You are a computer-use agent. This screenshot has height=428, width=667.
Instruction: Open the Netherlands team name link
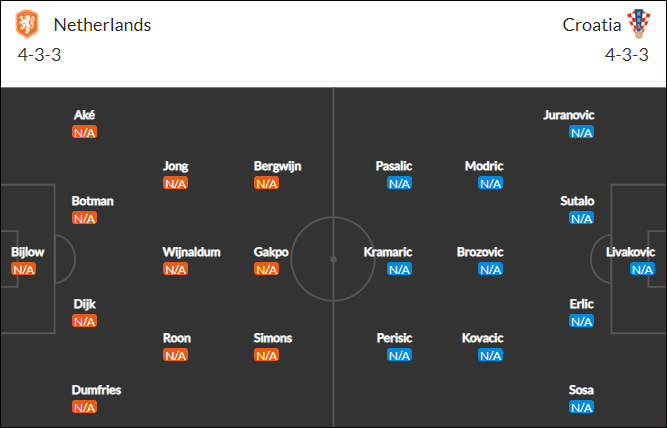(x=102, y=25)
